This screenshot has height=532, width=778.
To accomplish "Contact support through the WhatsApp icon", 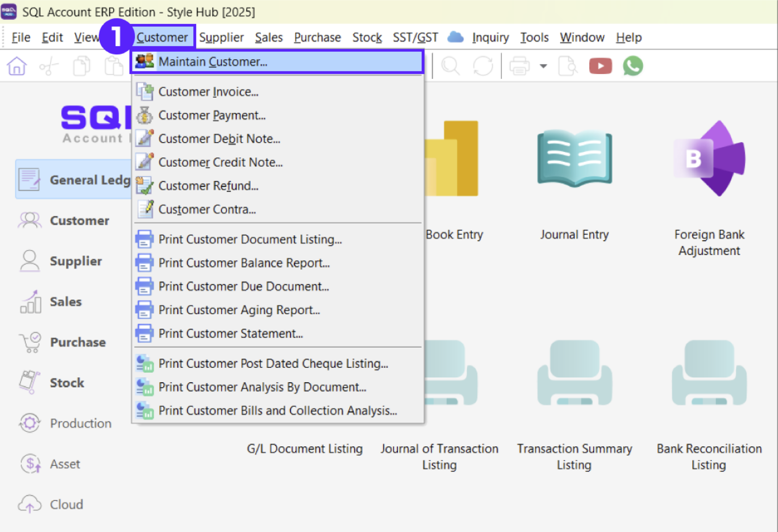I will pos(632,65).
